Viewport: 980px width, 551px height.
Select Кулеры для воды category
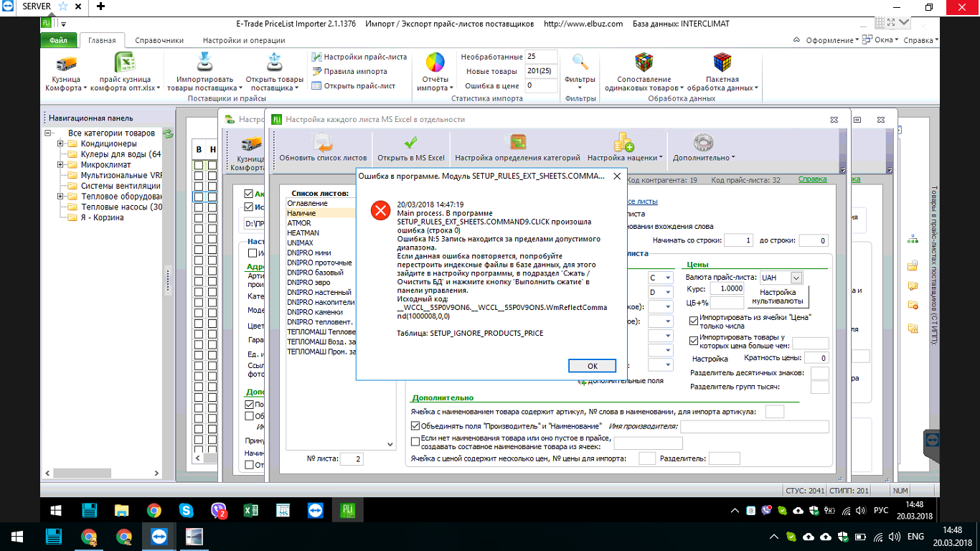pyautogui.click(x=121, y=154)
